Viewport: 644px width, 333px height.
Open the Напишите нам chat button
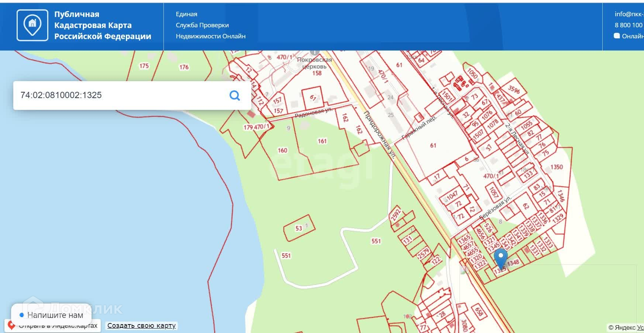tap(52, 315)
